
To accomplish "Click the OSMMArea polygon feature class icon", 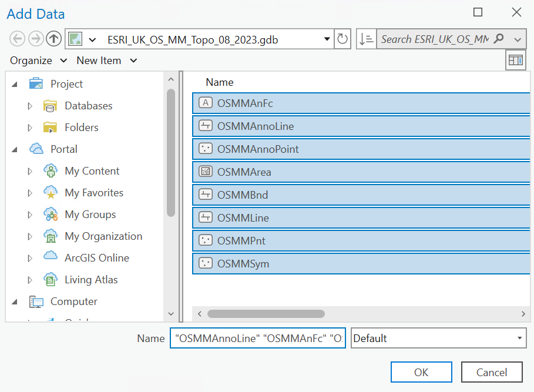I will [x=206, y=172].
